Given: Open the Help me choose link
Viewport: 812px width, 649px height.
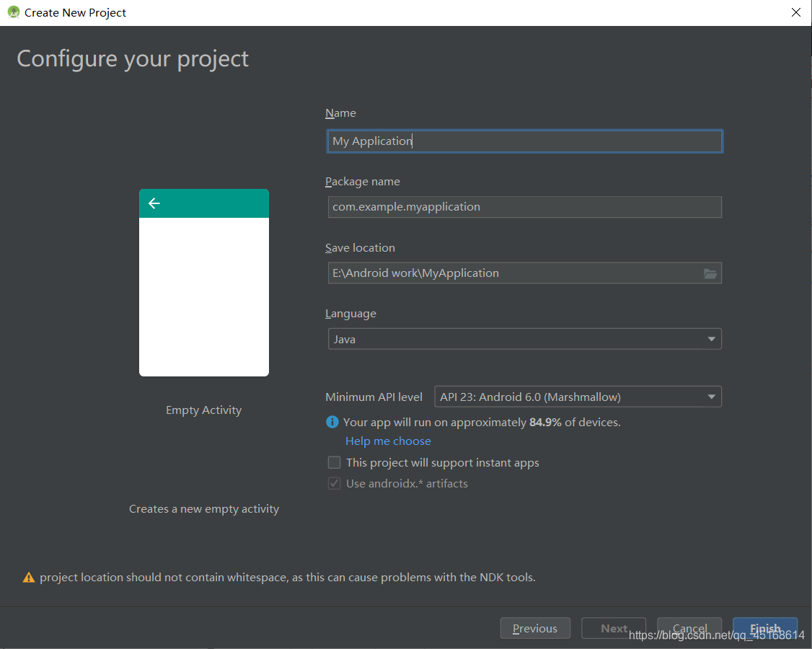Looking at the screenshot, I should tap(388, 441).
